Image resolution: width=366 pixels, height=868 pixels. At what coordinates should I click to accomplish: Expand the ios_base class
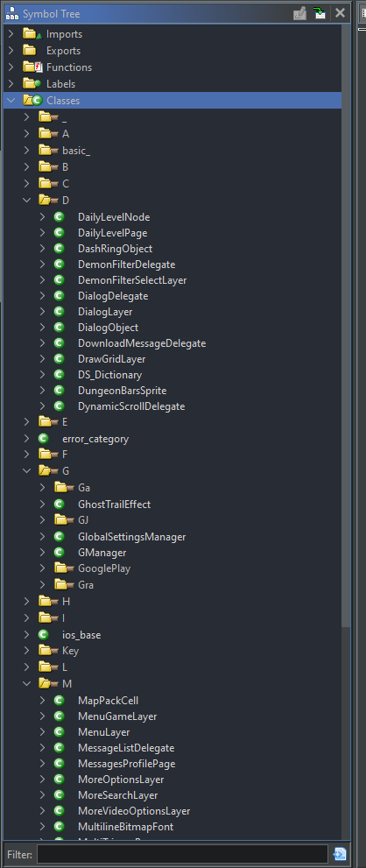[x=26, y=635]
